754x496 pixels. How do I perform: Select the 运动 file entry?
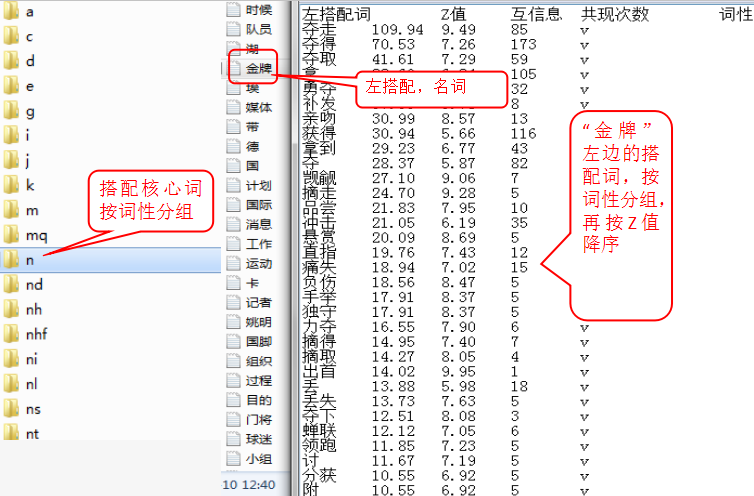pos(250,264)
